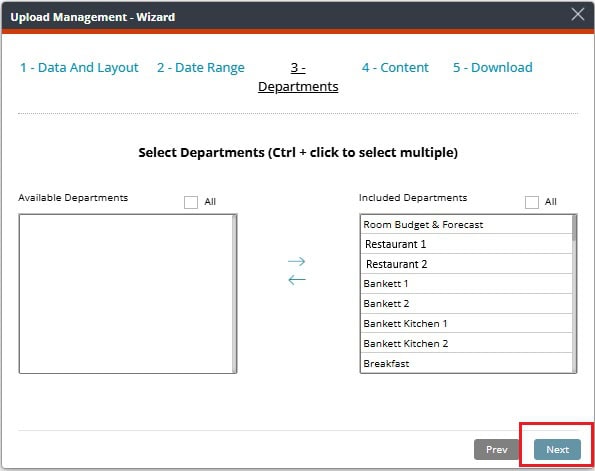Go to the Data And Layout step
The width and height of the screenshot is (595, 471).
(79, 68)
